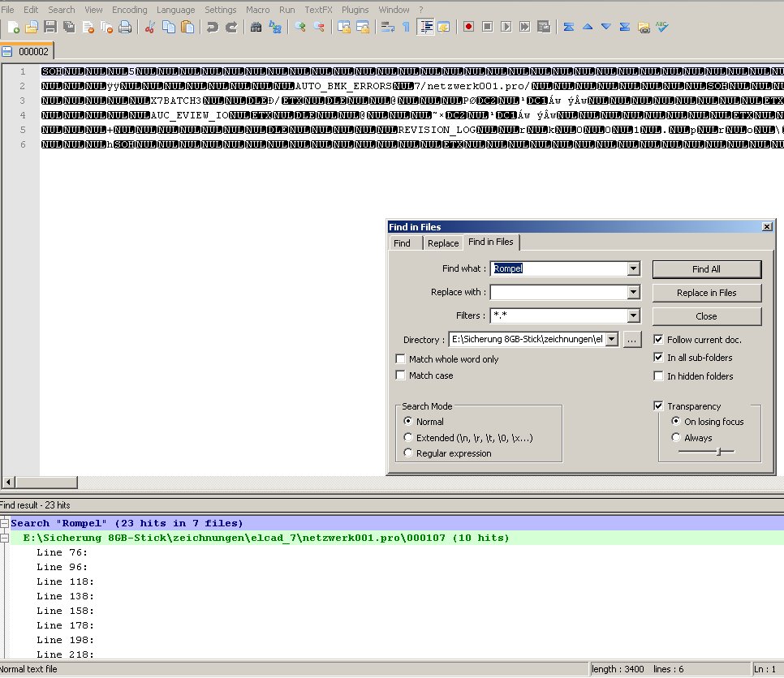This screenshot has width=784, height=678.
Task: Select Always transparency option
Action: pyautogui.click(x=676, y=437)
